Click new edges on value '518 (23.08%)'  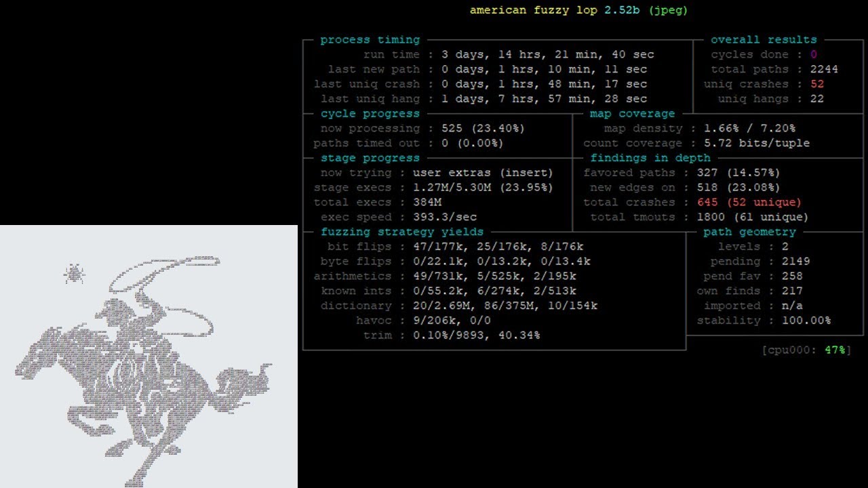tap(738, 188)
